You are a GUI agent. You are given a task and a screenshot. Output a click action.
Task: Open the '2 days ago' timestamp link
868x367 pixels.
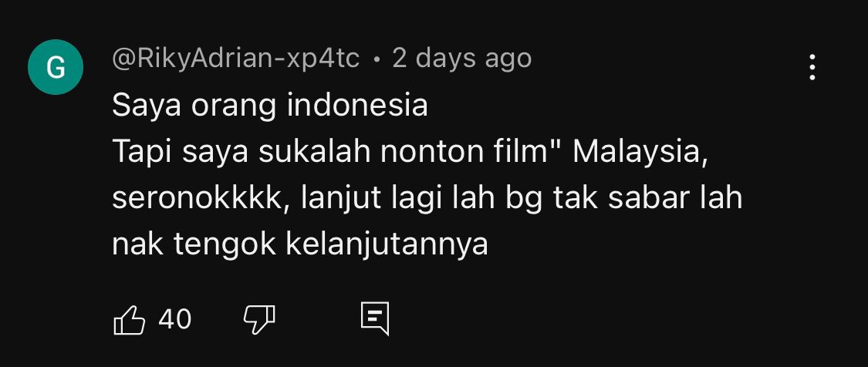tap(461, 58)
